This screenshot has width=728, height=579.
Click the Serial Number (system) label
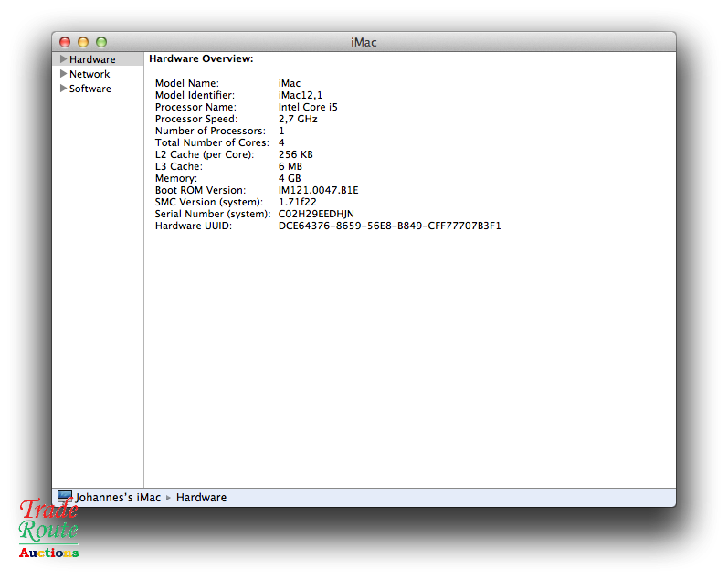[x=213, y=214]
